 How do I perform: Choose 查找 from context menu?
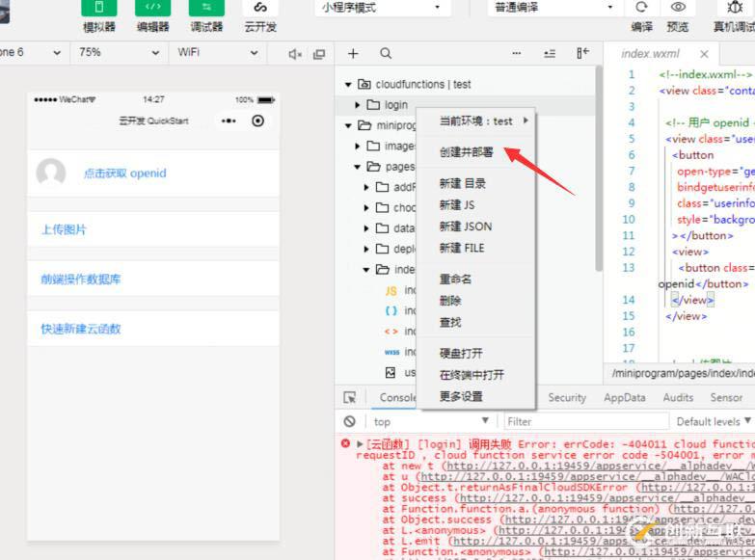pos(476,322)
